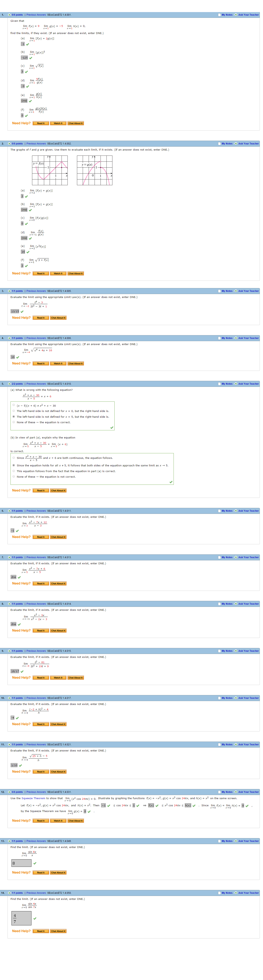This screenshot has width=263, height=980.
Task: Follow the Squeeze Theorem link in question 12
Action: (33, 799)
